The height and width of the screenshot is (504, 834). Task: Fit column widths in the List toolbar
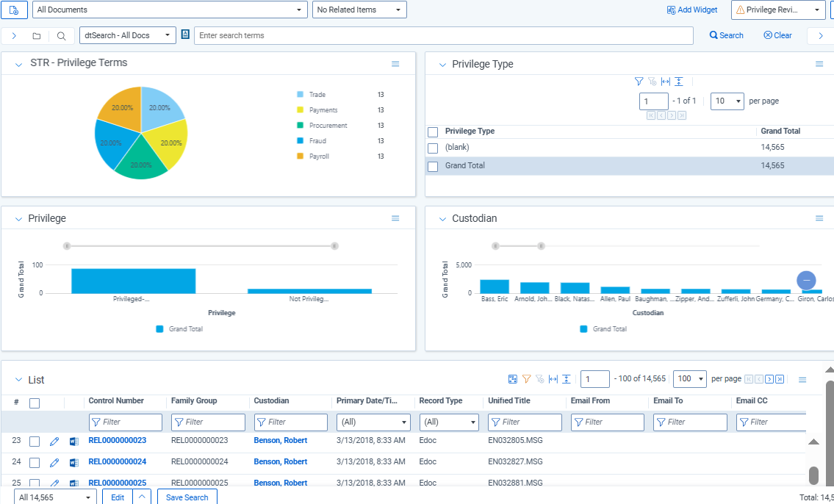coord(553,379)
